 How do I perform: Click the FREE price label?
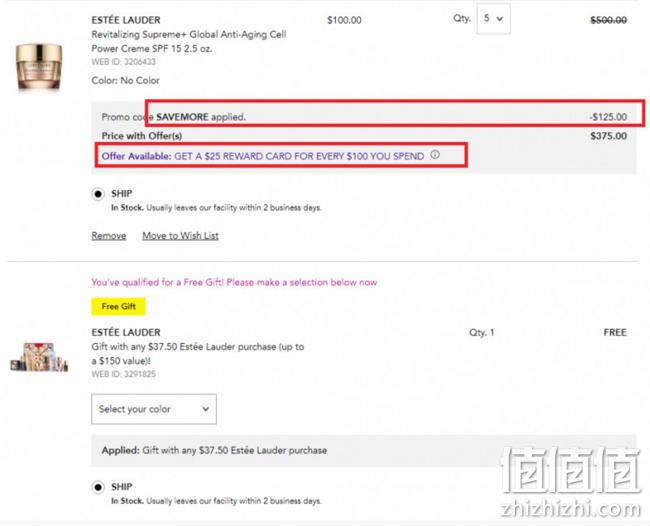[x=615, y=332]
